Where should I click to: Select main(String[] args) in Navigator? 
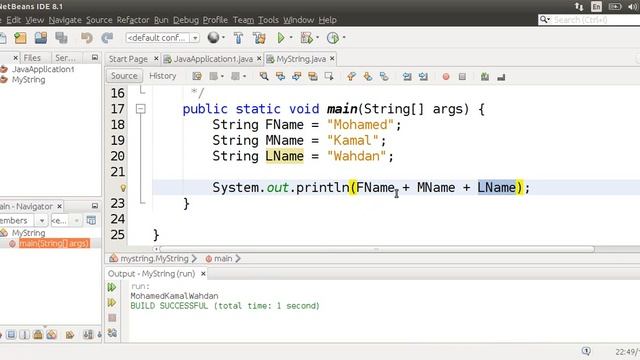tap(54, 243)
